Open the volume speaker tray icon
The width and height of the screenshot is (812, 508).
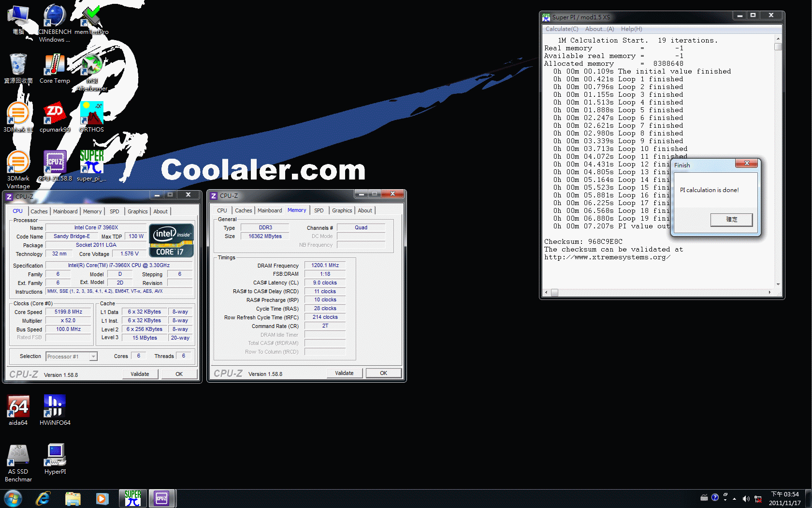(x=746, y=498)
